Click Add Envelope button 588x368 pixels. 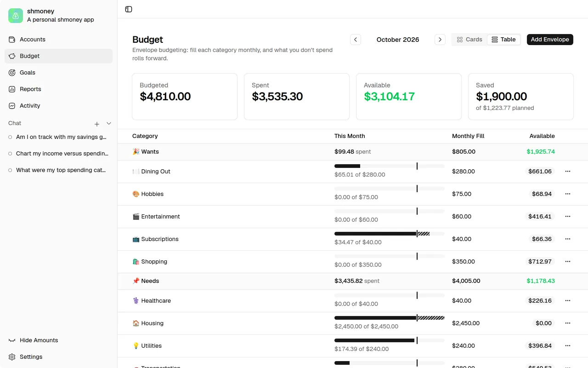550,40
